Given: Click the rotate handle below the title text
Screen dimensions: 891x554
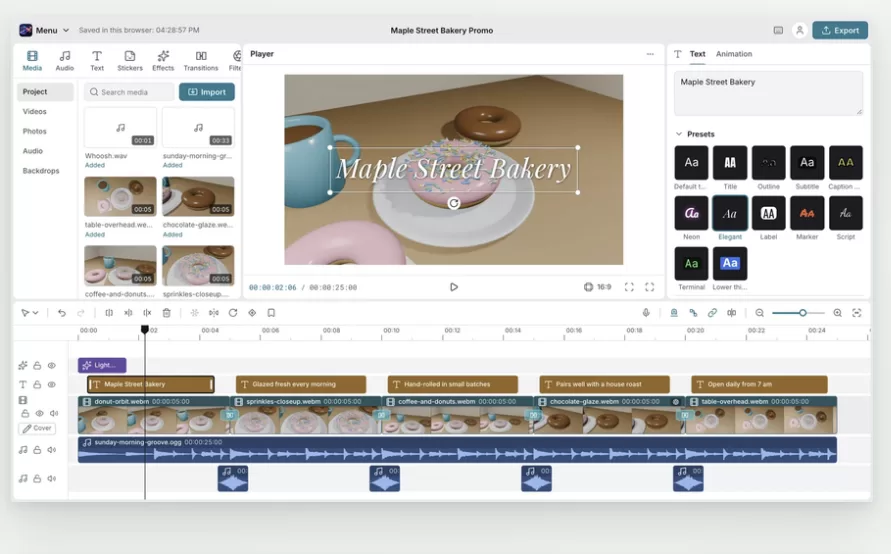Looking at the screenshot, I should pos(453,203).
